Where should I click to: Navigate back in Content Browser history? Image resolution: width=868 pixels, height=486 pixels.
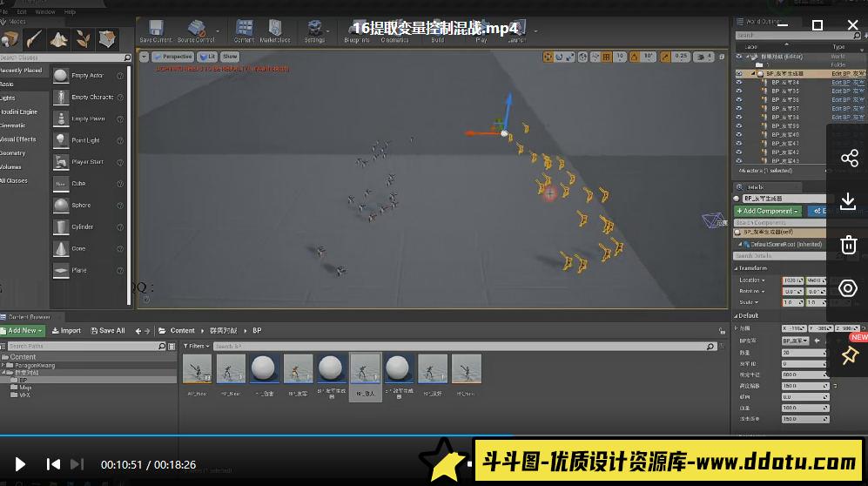point(138,331)
